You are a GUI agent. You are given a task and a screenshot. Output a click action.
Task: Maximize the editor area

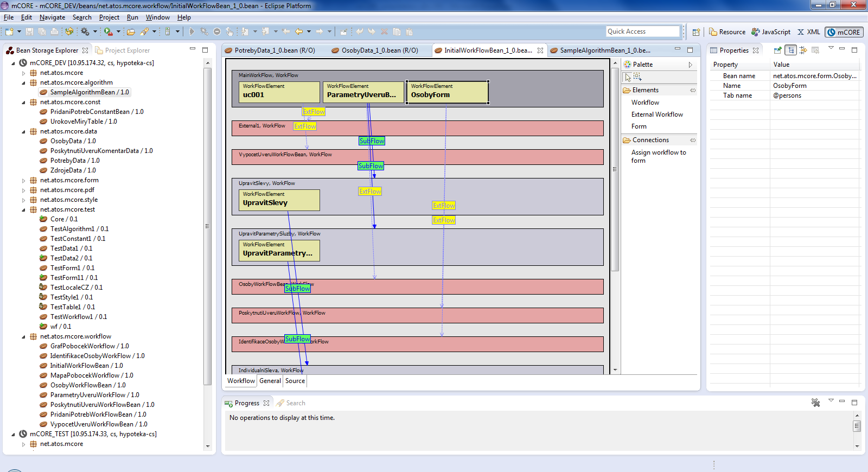click(690, 49)
